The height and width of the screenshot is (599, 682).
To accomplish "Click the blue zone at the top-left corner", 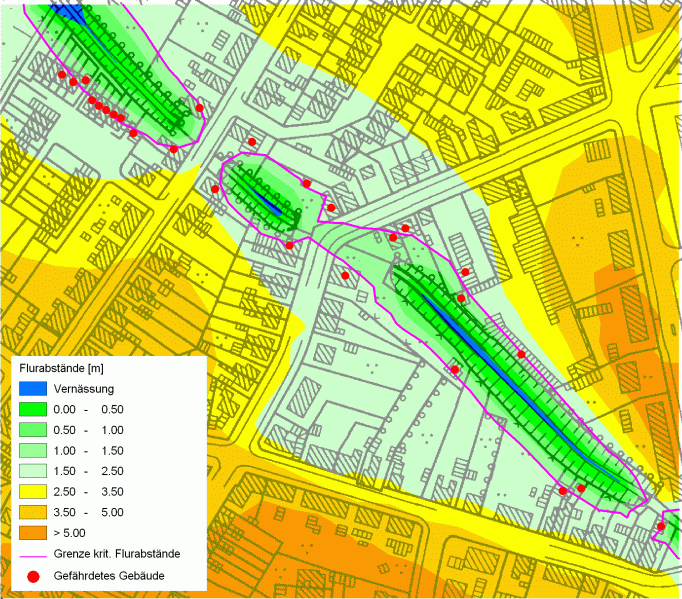I will point(68,13).
